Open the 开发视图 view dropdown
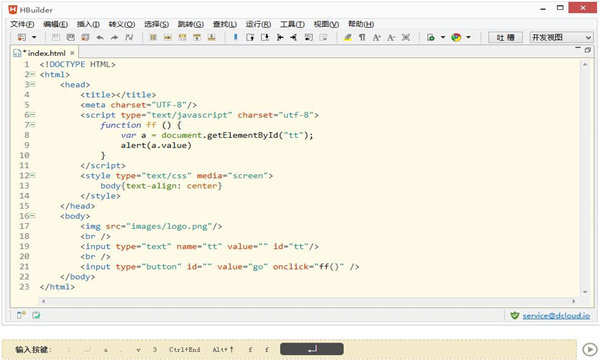The width and height of the screenshot is (600, 360). click(561, 37)
